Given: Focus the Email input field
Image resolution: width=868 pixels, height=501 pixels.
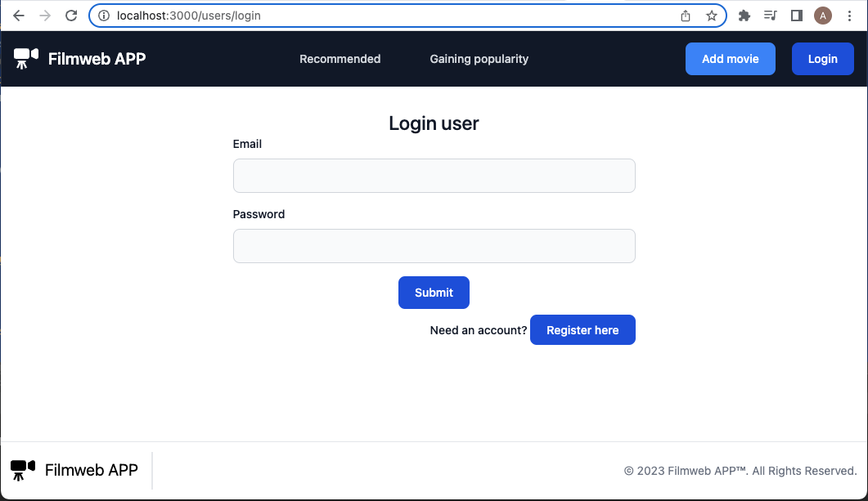Looking at the screenshot, I should [434, 176].
